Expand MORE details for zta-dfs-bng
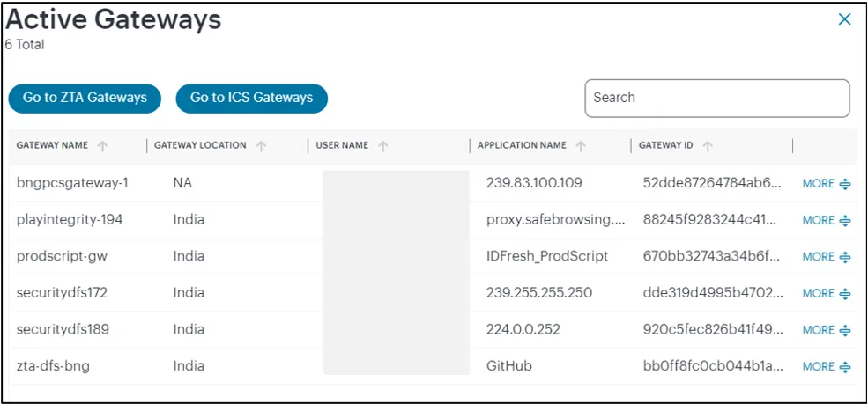This screenshot has width=868, height=404. pyautogui.click(x=826, y=366)
